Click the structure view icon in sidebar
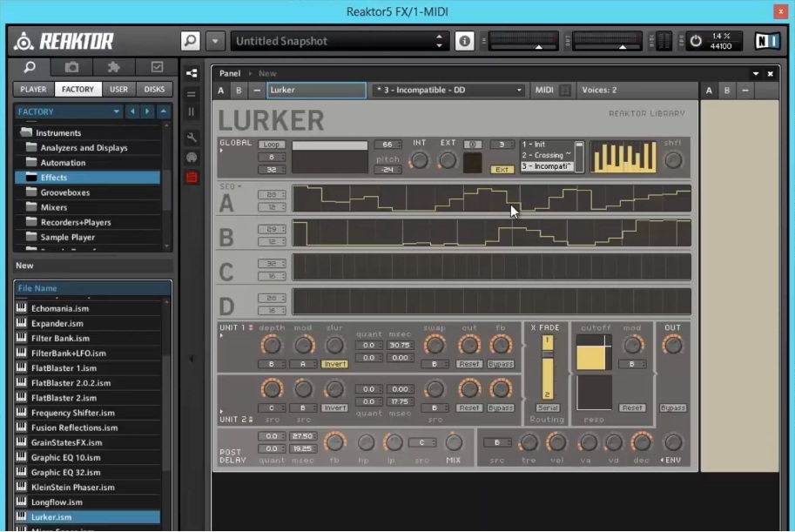The image size is (795, 532). tap(192, 73)
